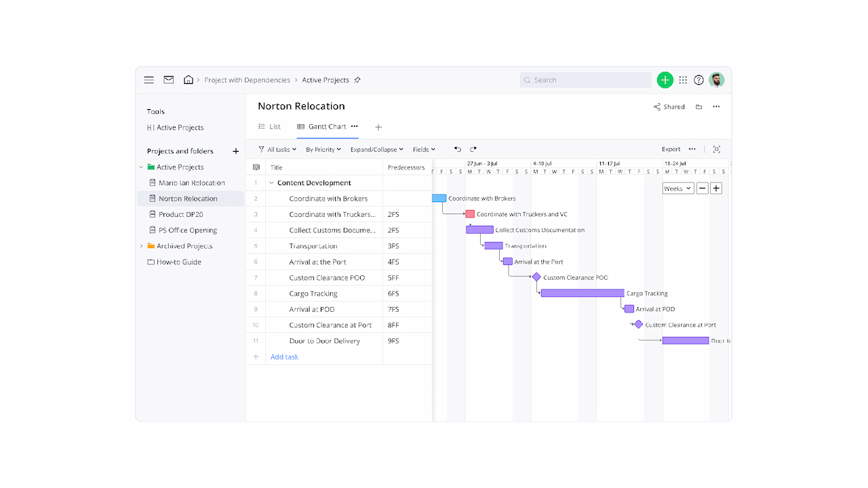Pin the Active Projects breadcrumb
Viewport: 868px width, 488px height.
pos(357,79)
